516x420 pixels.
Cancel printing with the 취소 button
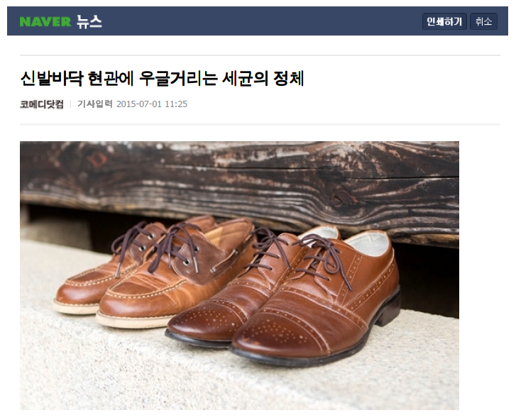click(483, 22)
